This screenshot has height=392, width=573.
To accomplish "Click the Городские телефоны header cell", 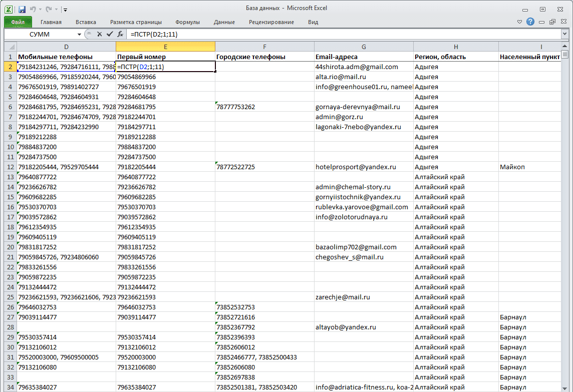I will 264,57.
